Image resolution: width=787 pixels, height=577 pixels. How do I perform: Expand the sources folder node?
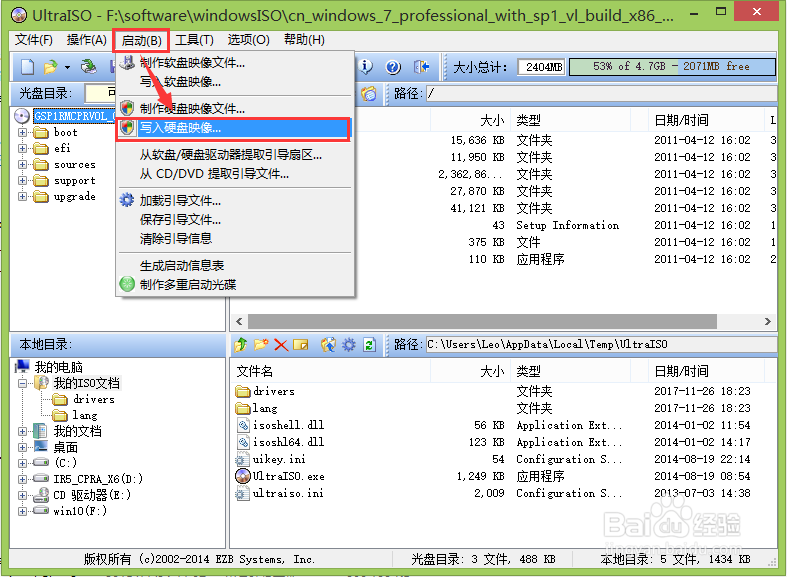coord(22,165)
